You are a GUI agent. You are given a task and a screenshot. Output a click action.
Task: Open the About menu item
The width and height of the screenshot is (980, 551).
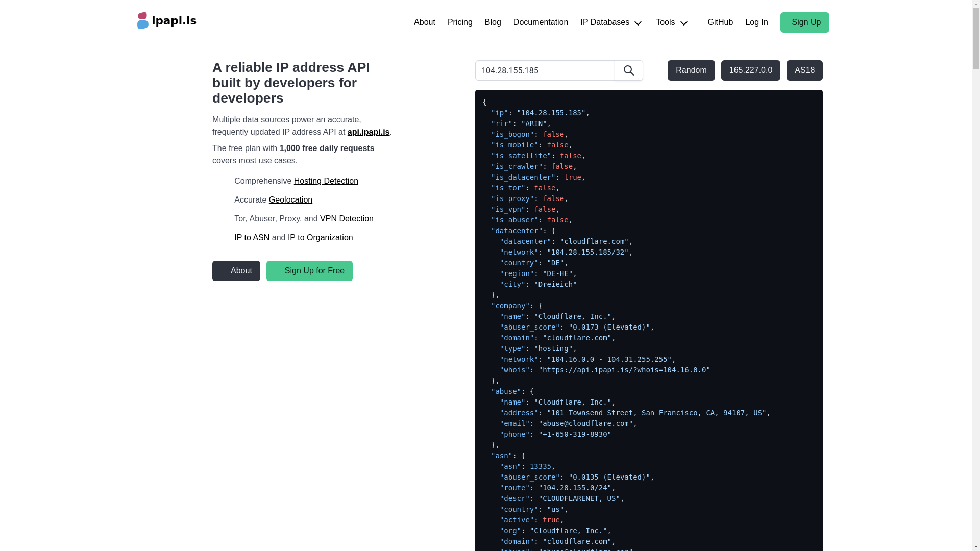[424, 22]
